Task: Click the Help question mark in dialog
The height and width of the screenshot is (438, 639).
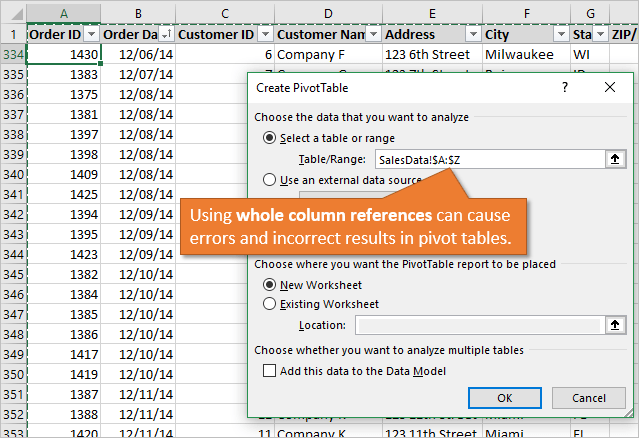Action: point(566,89)
